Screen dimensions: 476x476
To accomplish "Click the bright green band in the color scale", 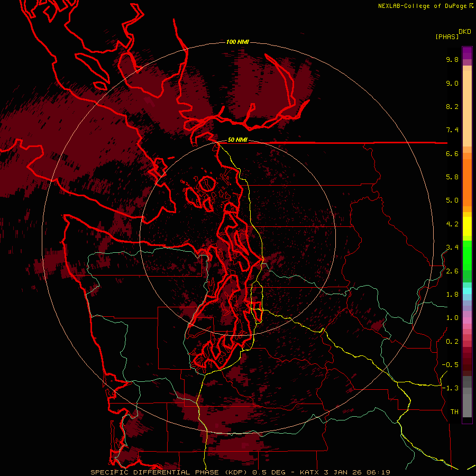I will pyautogui.click(x=467, y=255).
